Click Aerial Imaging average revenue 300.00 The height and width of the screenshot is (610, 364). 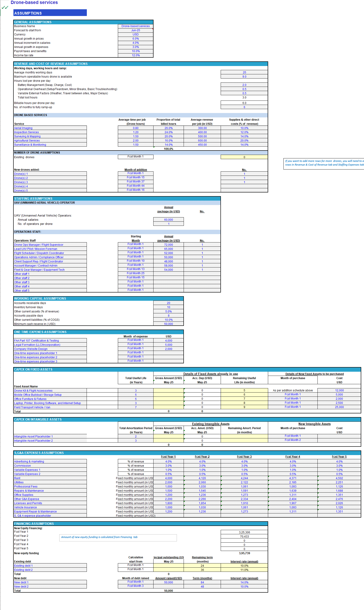[x=202, y=128]
